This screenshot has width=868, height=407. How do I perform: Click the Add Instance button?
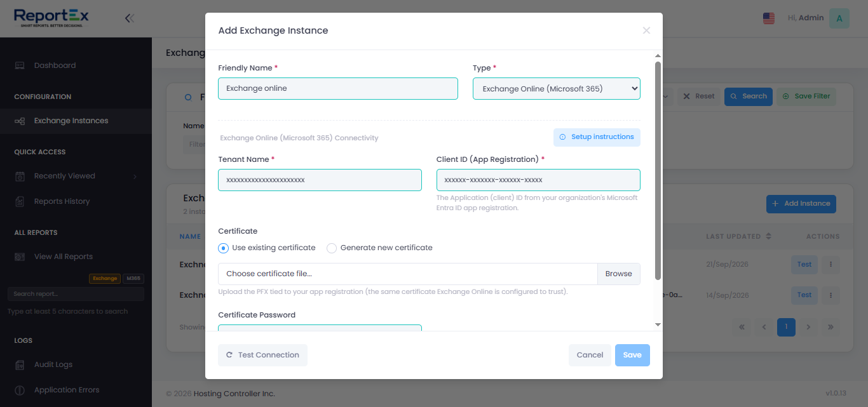[x=801, y=204]
